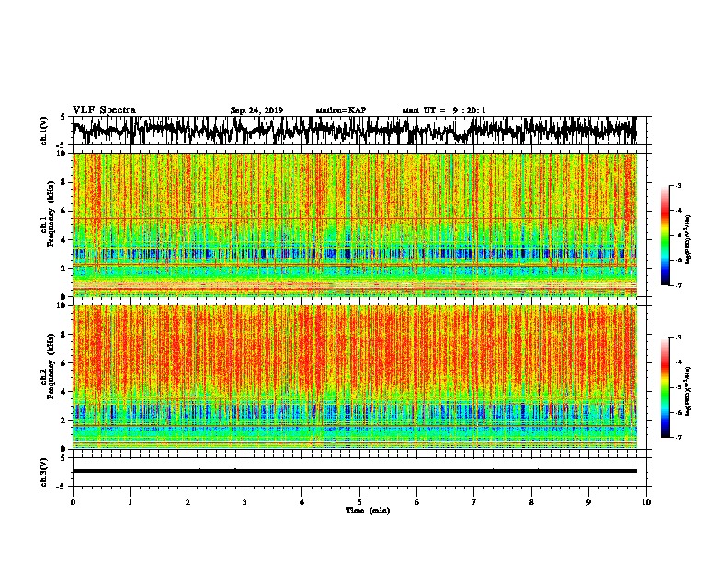This screenshot has height=563, width=728.
Task: Click the time axis tick label 7
Action: [x=474, y=502]
